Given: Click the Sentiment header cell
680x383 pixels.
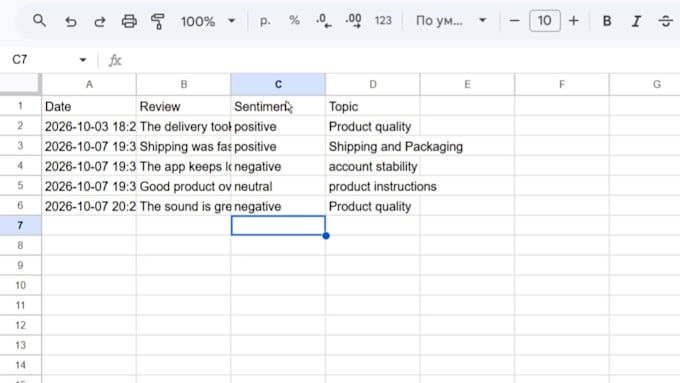Looking at the screenshot, I should (278, 106).
